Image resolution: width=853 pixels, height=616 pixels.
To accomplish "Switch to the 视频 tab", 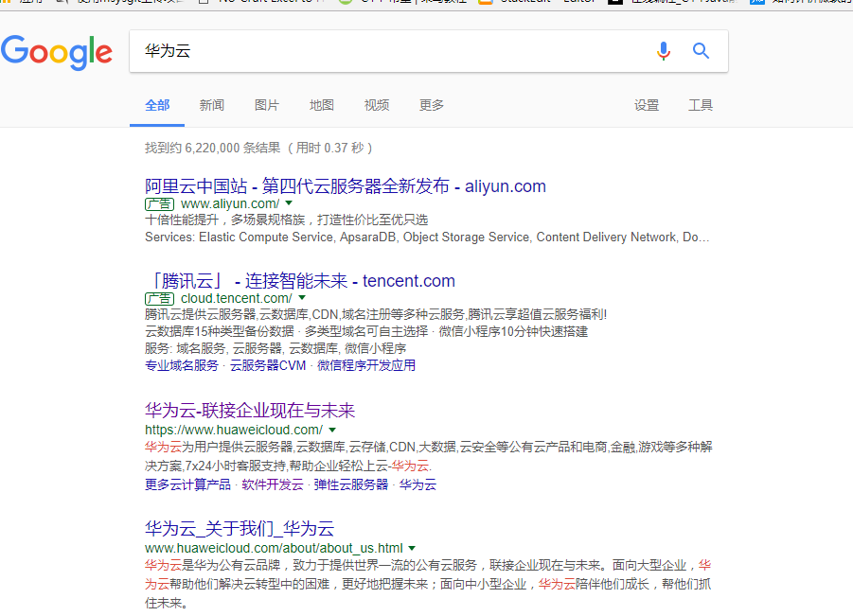I will coord(377,105).
